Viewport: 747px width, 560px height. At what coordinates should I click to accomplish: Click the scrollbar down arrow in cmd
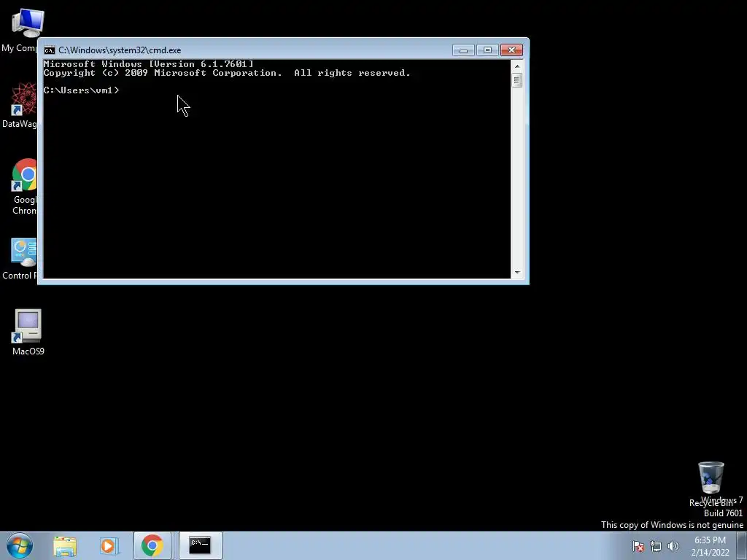pyautogui.click(x=517, y=273)
